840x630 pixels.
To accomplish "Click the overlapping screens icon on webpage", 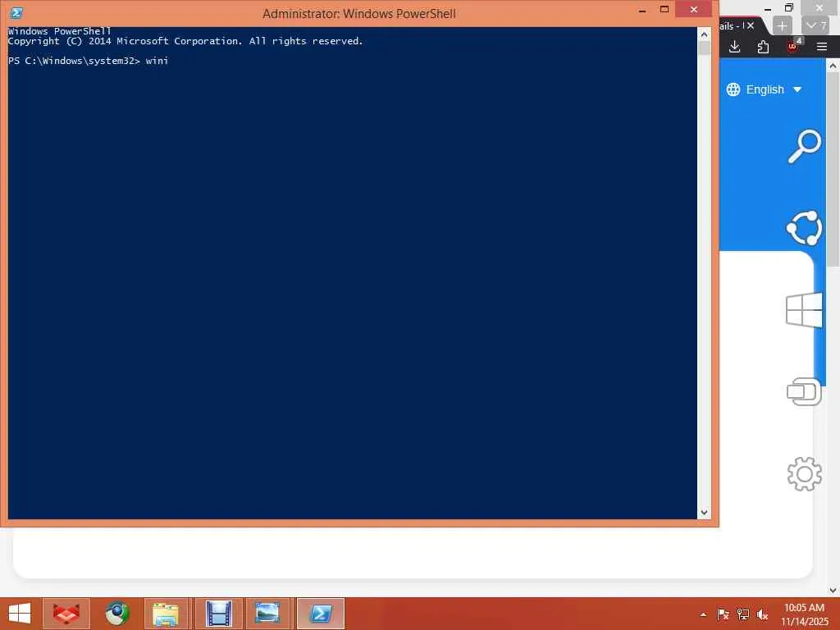I will [804, 391].
